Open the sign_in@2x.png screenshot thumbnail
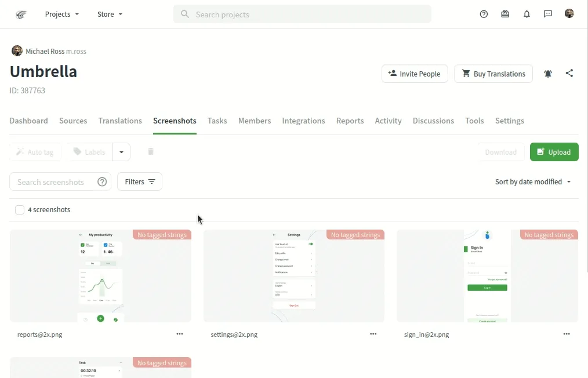 (x=487, y=276)
